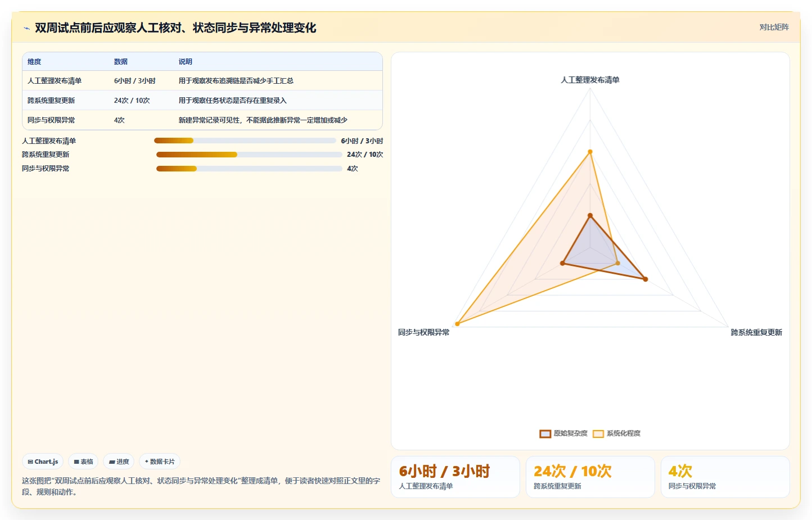Click the 数据 column header
Image resolution: width=812 pixels, height=520 pixels.
click(121, 62)
